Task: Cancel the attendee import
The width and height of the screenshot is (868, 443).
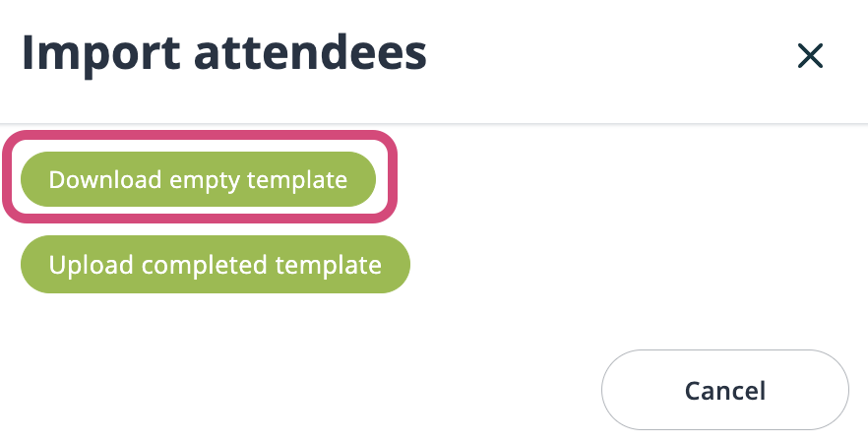Action: [x=724, y=390]
